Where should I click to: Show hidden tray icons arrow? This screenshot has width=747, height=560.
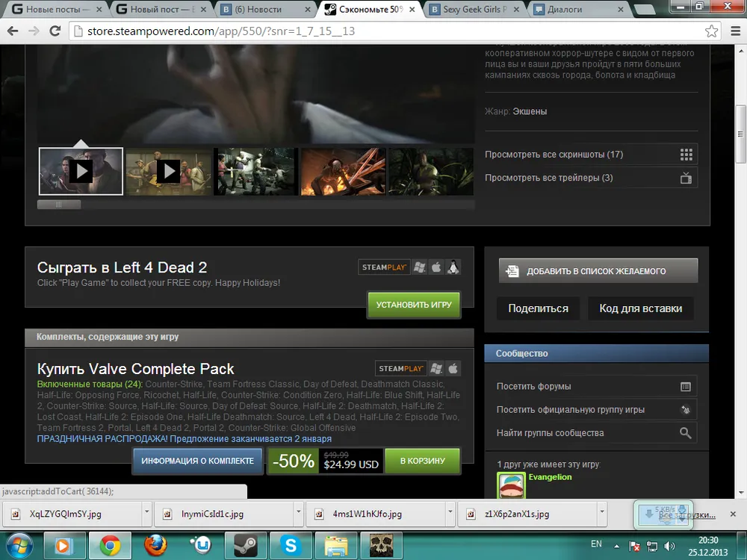point(616,547)
